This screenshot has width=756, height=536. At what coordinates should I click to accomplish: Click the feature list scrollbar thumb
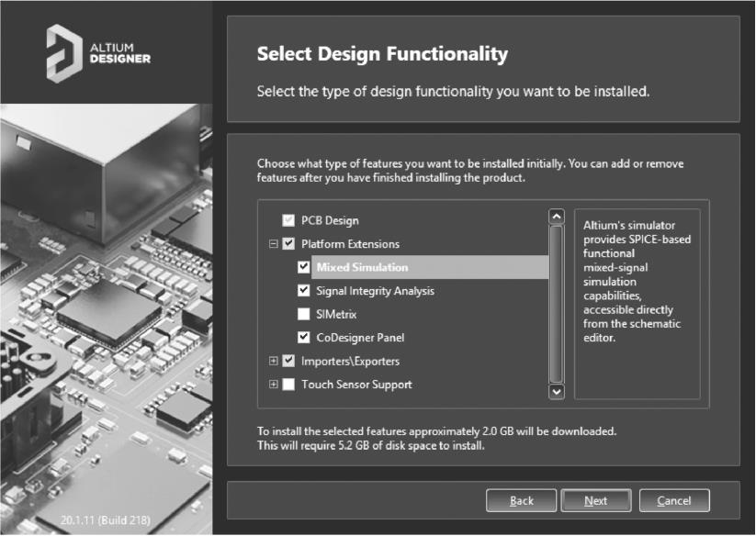point(555,303)
